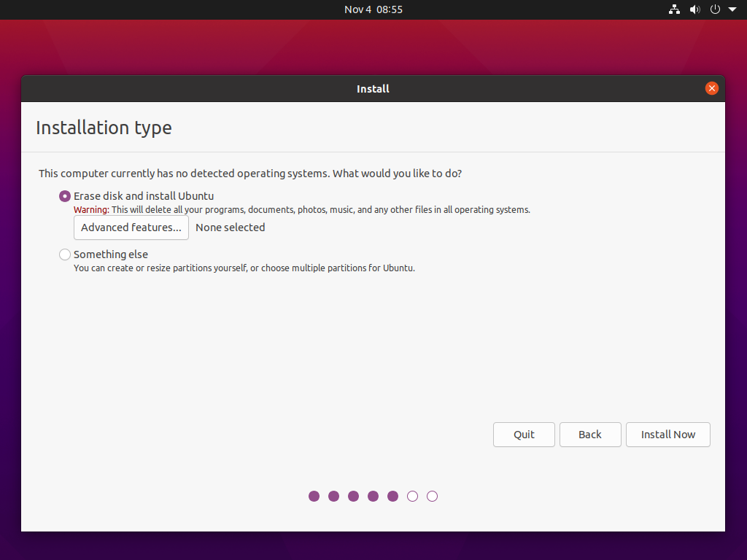
Task: Open Advanced features dialog
Action: click(131, 227)
